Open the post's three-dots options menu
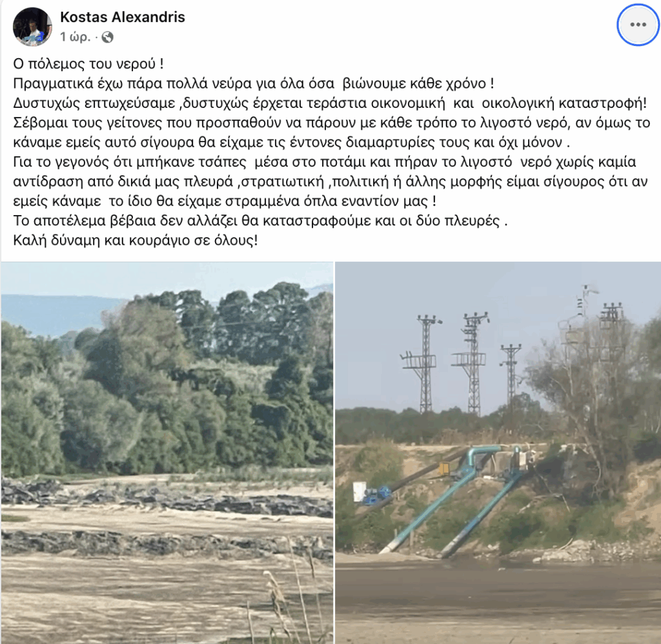 638,25
